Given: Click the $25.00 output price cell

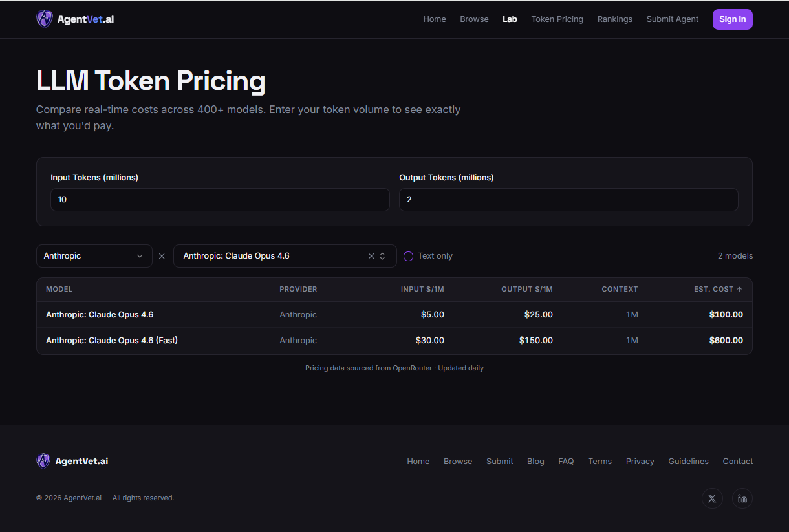Looking at the screenshot, I should pyautogui.click(x=539, y=315).
